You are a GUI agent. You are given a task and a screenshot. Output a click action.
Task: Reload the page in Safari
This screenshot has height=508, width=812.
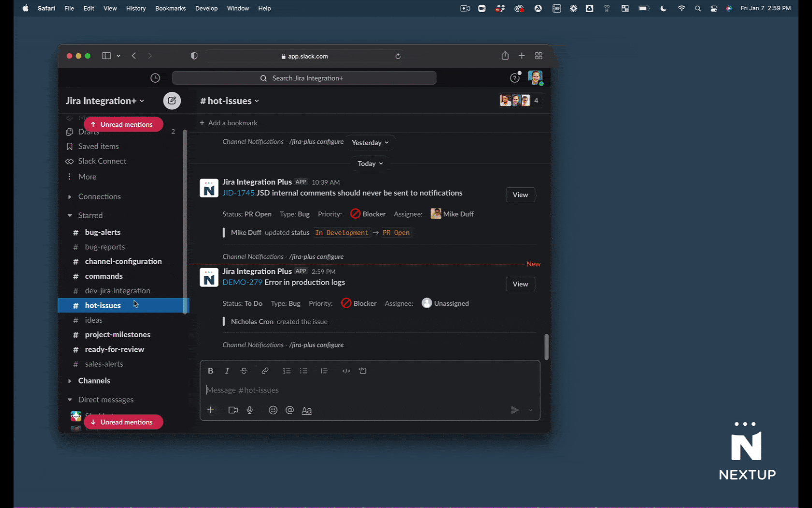[x=398, y=56]
